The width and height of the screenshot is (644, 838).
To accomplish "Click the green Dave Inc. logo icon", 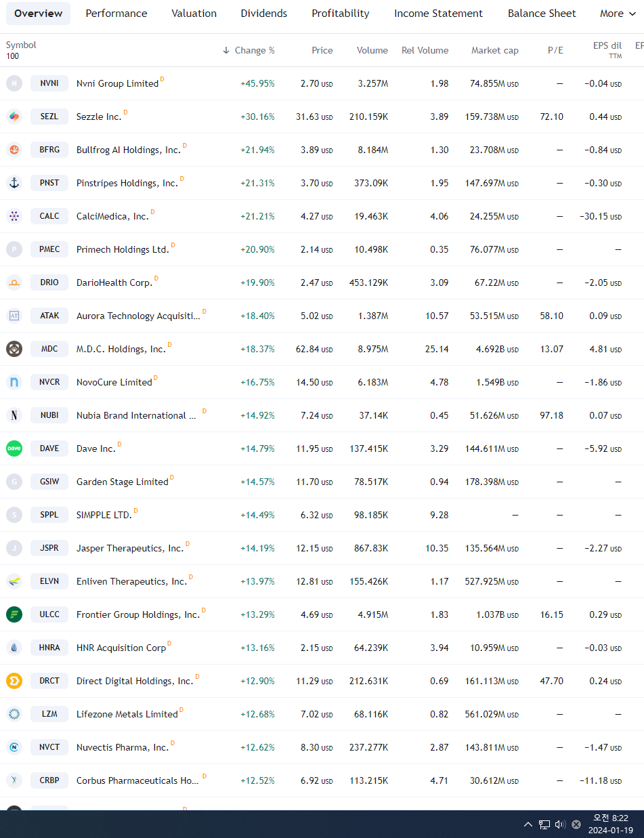I will [14, 448].
